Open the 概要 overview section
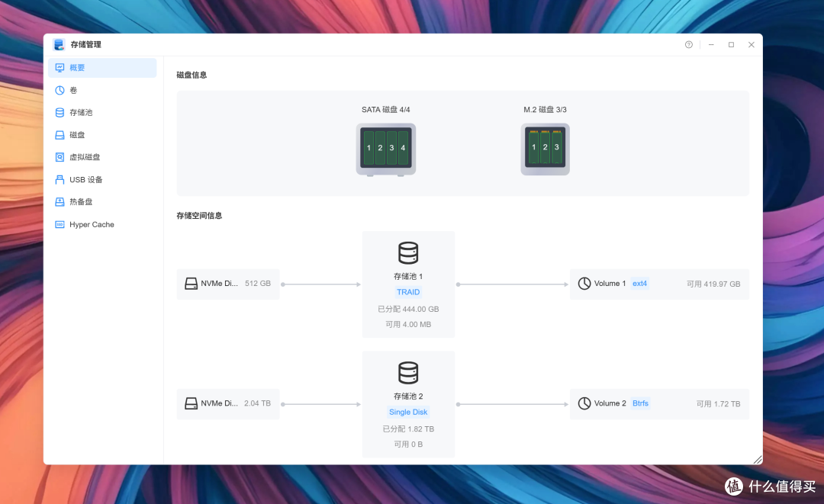824x504 pixels. (102, 68)
